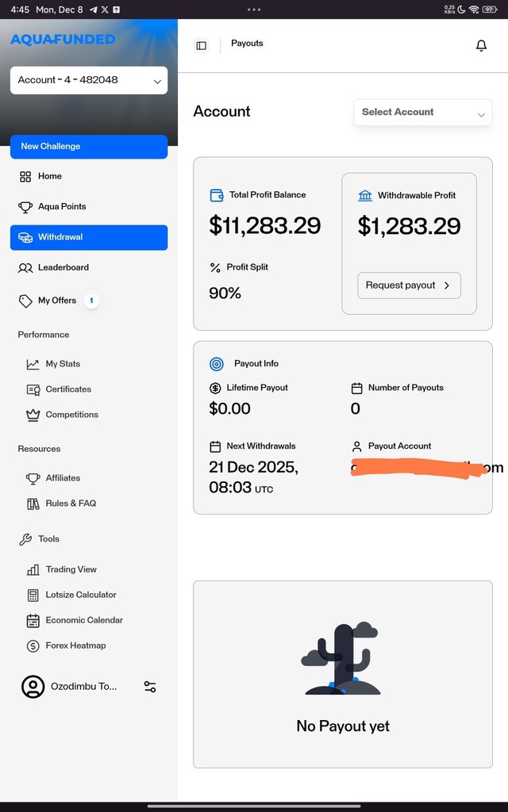508x812 pixels.
Task: Click the Lifetime Payout dollar icon
Action: tap(215, 388)
